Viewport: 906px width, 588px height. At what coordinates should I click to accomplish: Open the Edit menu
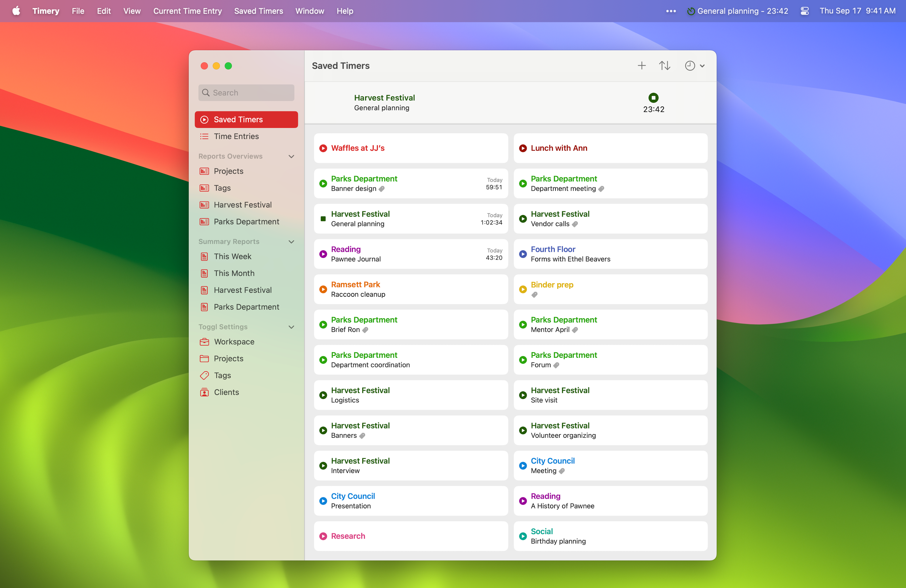pyautogui.click(x=104, y=11)
